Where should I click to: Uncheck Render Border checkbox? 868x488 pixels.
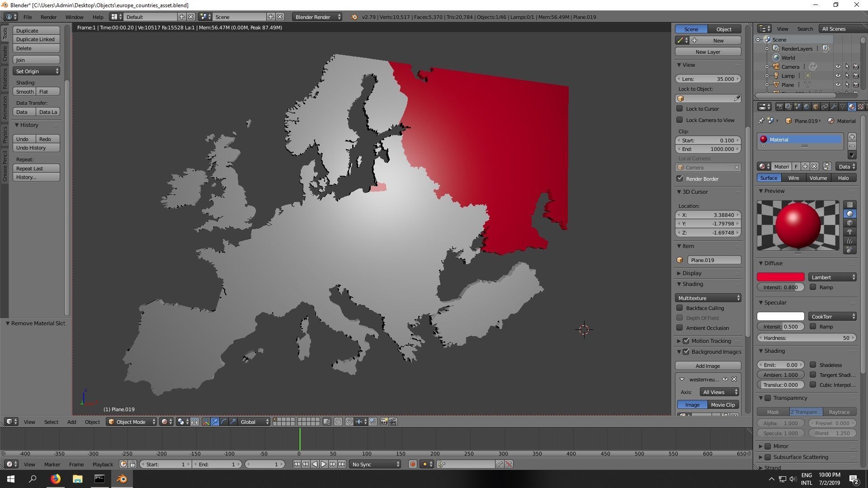[679, 178]
